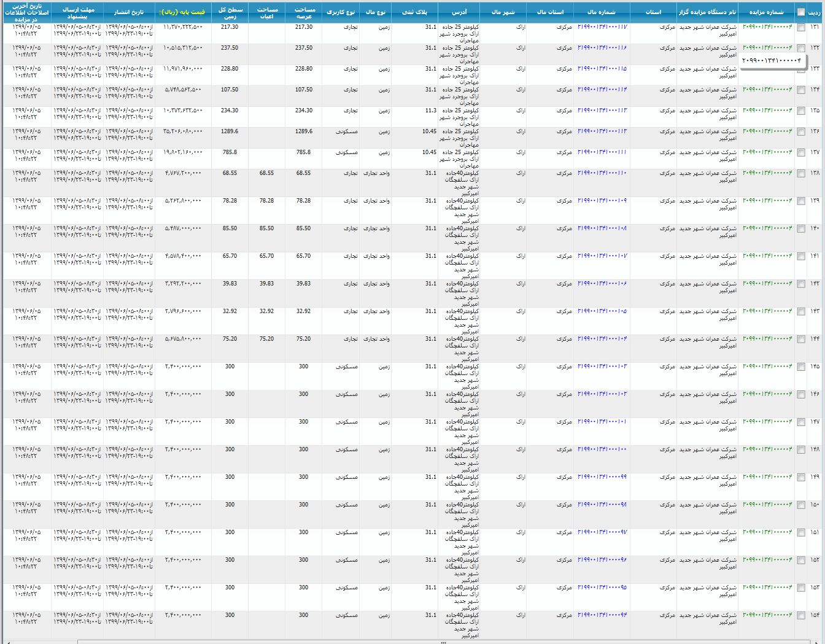Click the واحد تجاری cell in row ۱۴۱
This screenshot has height=644, width=825.
(x=376, y=256)
